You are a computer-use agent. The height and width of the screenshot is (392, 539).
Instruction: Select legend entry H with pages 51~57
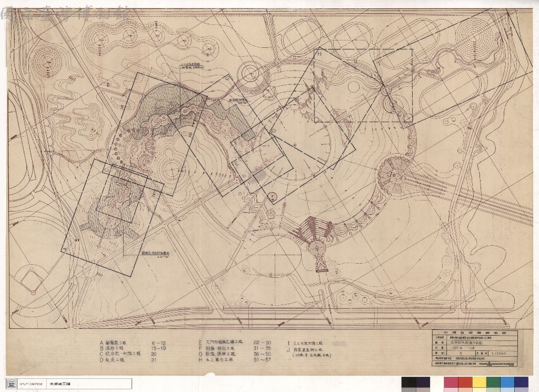click(x=234, y=360)
